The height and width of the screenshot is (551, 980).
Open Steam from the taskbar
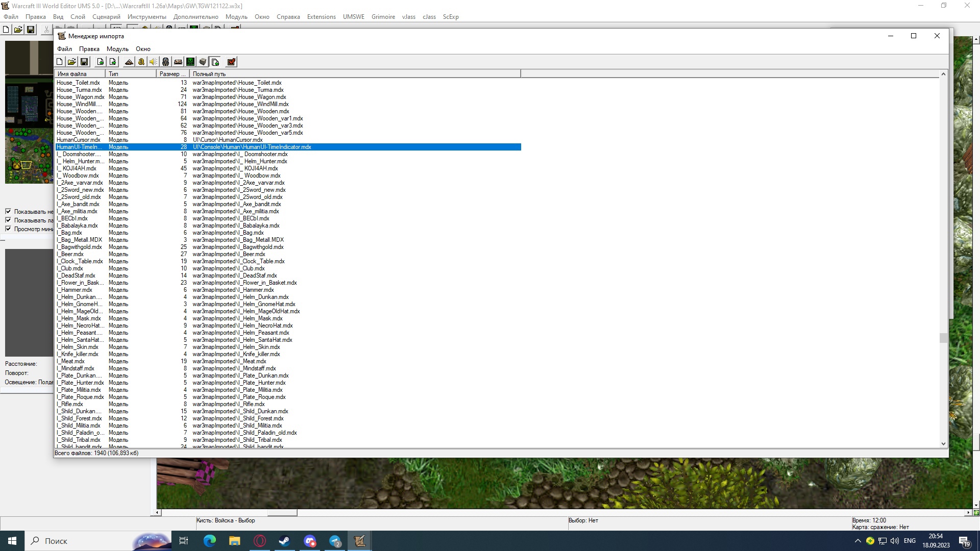(x=284, y=541)
